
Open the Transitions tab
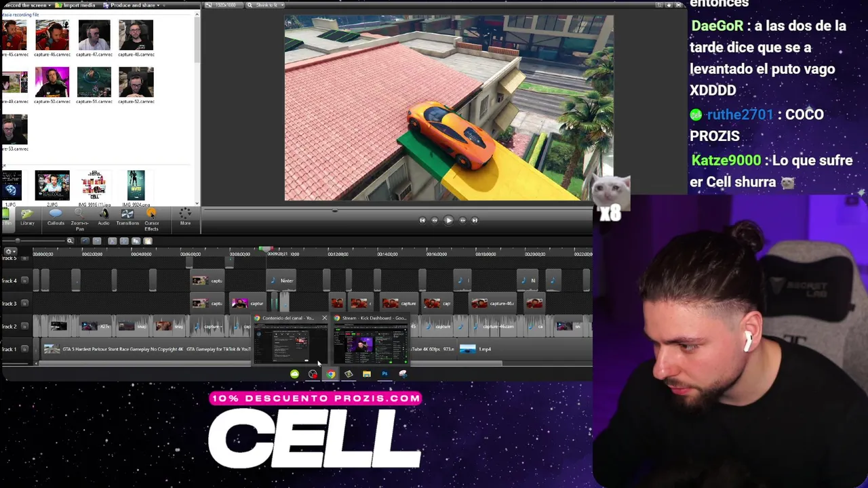127,217
